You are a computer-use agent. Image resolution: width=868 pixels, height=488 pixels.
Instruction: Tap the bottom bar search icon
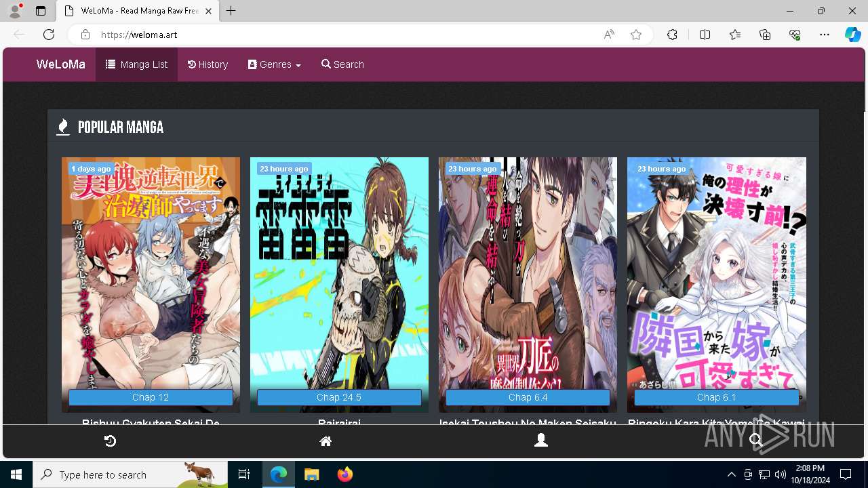756,441
